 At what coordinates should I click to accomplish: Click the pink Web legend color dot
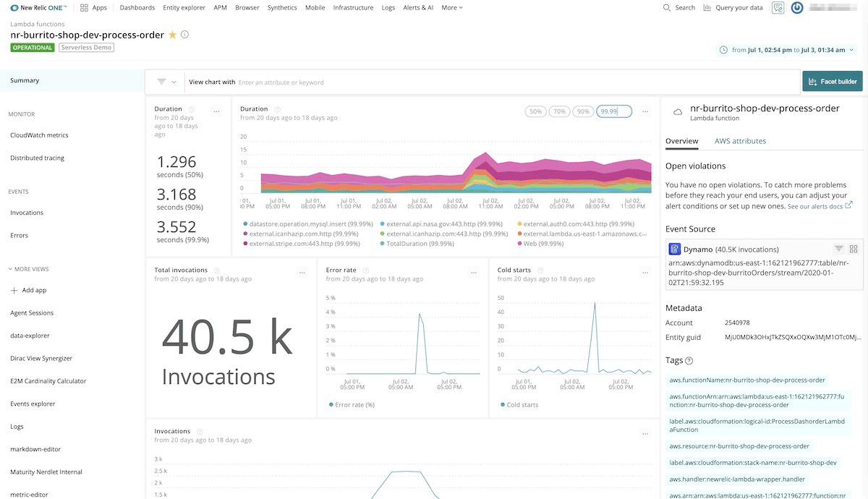click(x=520, y=244)
